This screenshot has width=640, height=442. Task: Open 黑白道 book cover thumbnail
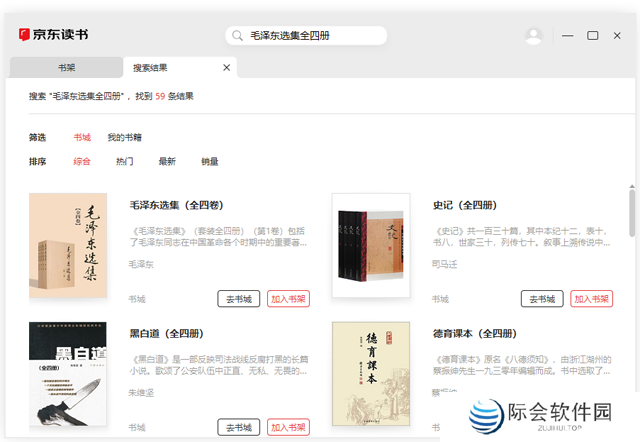point(68,374)
